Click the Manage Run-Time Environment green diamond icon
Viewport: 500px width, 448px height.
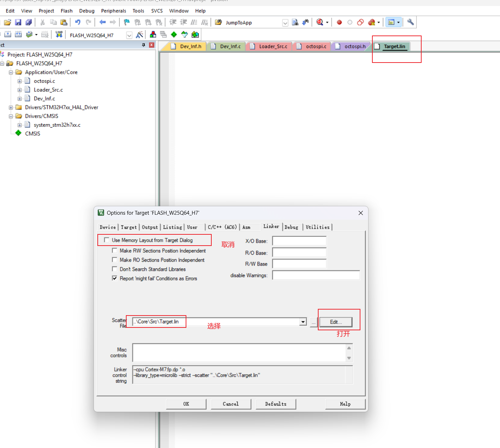point(174,34)
